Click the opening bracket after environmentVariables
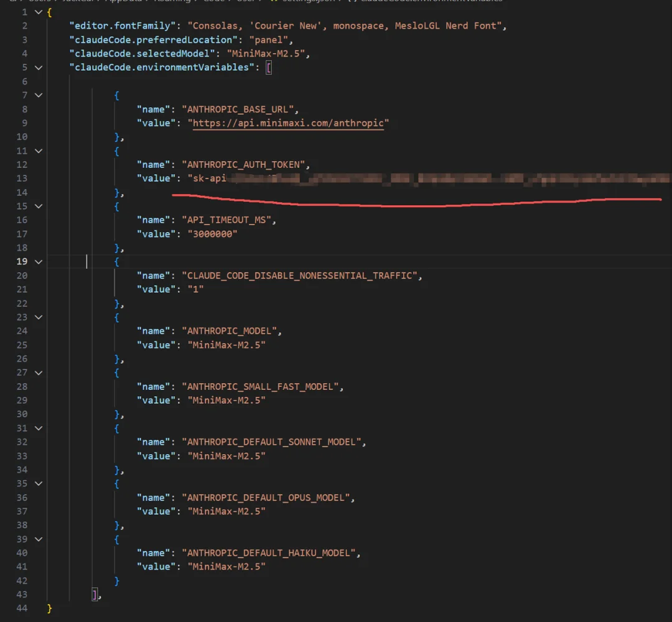Screen dimensions: 672x622 269,67
